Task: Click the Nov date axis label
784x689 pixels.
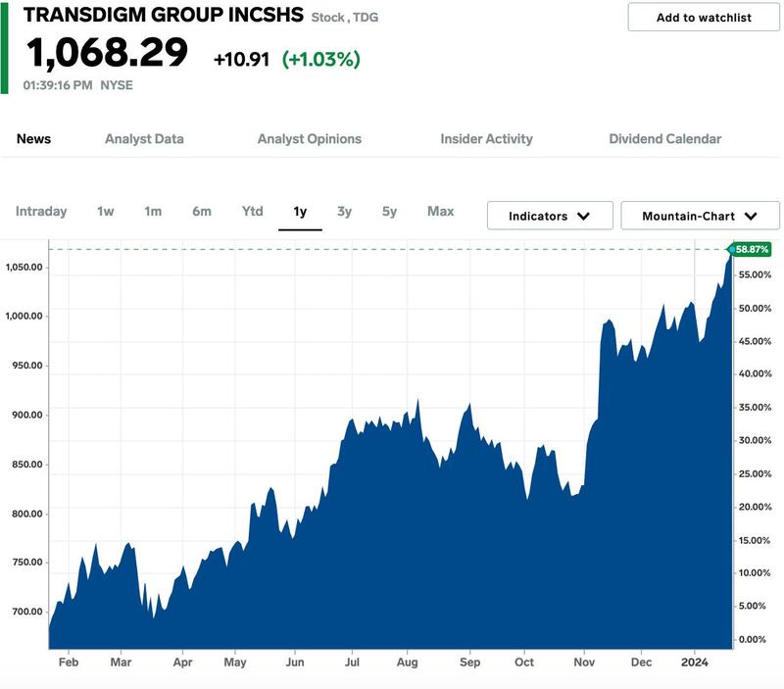Action: (x=584, y=663)
